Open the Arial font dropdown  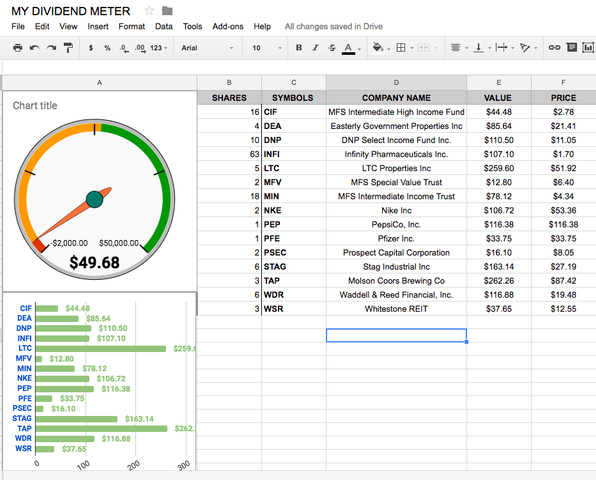tap(207, 48)
